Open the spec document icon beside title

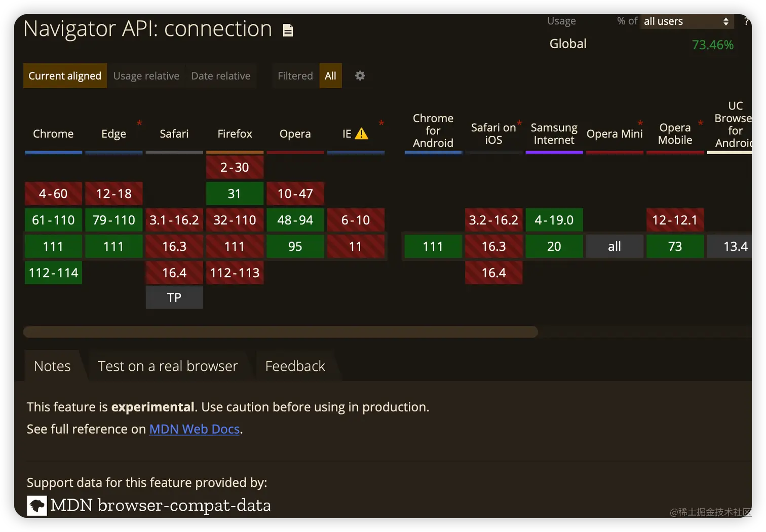[x=288, y=30]
